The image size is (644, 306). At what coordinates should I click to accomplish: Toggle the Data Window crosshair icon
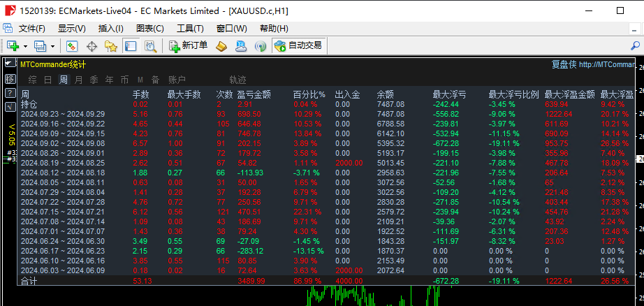click(x=92, y=46)
